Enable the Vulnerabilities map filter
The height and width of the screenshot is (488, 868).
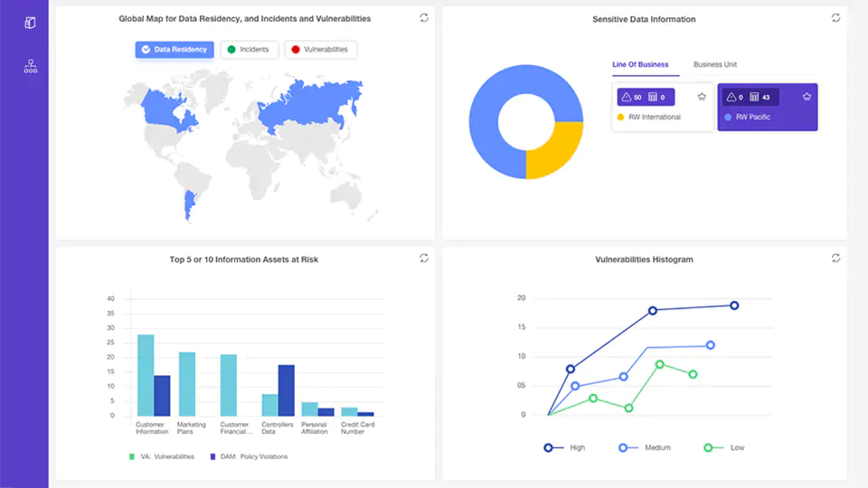(320, 50)
